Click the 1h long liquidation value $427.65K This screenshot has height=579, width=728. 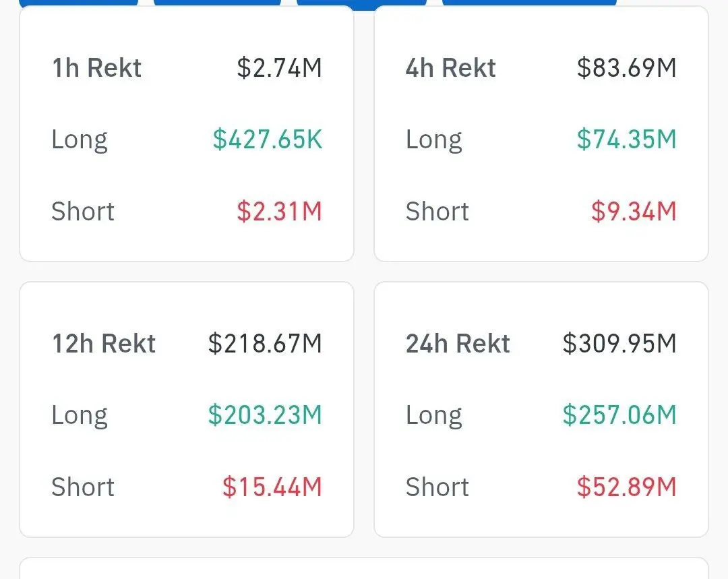pyautogui.click(x=268, y=140)
